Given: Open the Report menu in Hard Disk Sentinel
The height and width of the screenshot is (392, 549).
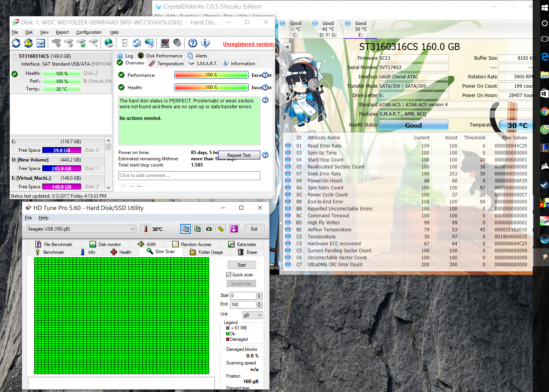Looking at the screenshot, I should click(62, 32).
